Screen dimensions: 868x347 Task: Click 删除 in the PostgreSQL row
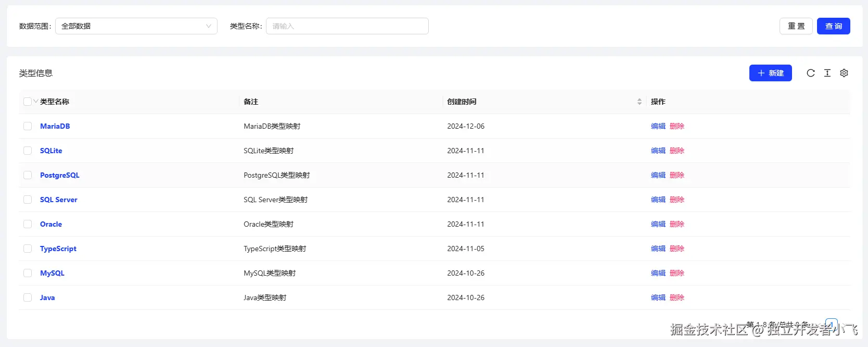click(677, 175)
